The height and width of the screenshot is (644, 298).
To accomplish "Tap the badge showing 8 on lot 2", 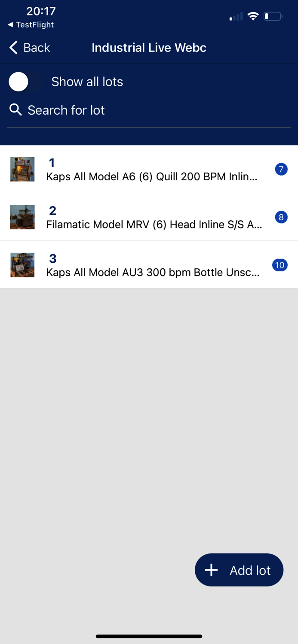I will (281, 217).
